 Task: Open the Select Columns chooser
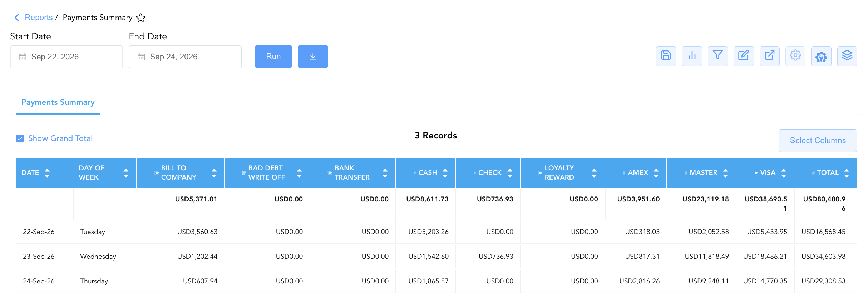[818, 141]
